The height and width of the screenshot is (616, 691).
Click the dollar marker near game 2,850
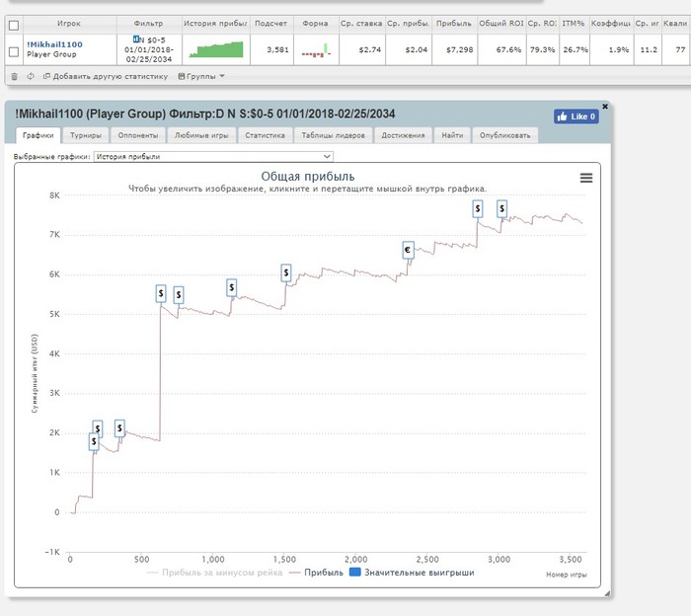click(477, 209)
